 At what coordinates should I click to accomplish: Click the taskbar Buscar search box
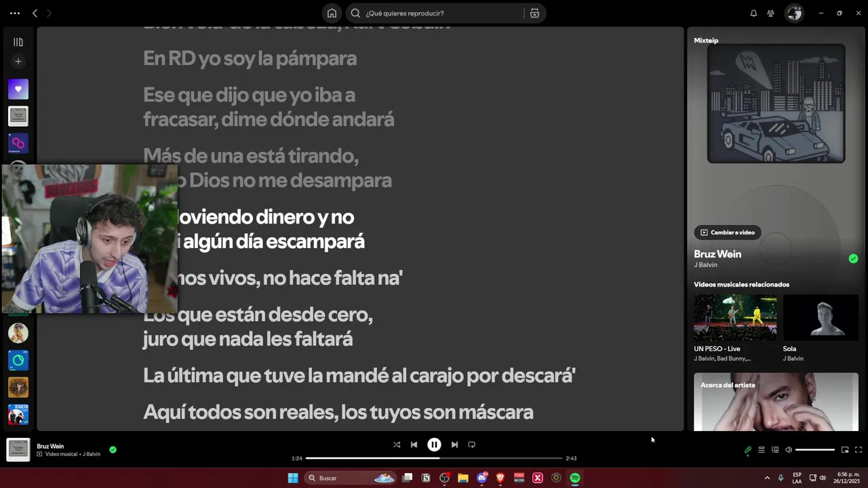tap(350, 478)
